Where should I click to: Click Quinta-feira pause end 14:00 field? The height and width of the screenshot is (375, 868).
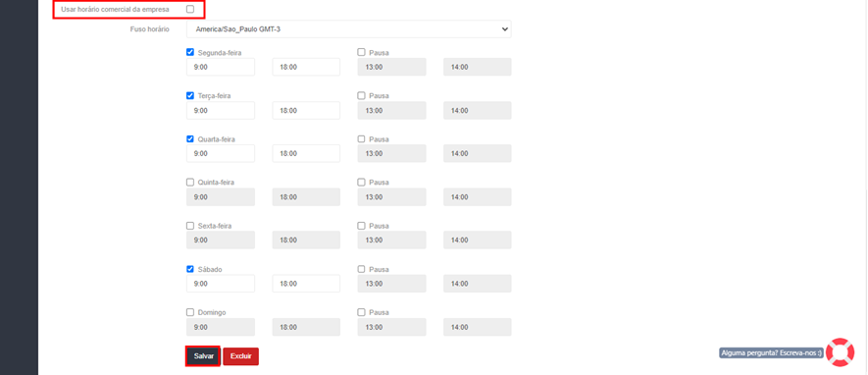[478, 196]
